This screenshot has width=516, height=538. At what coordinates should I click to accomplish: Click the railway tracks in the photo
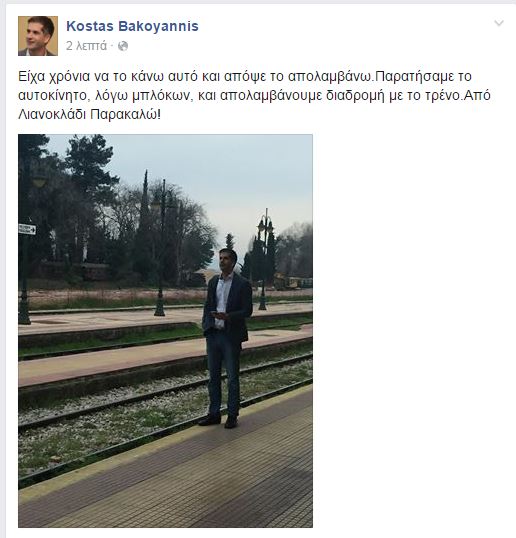click(165, 412)
